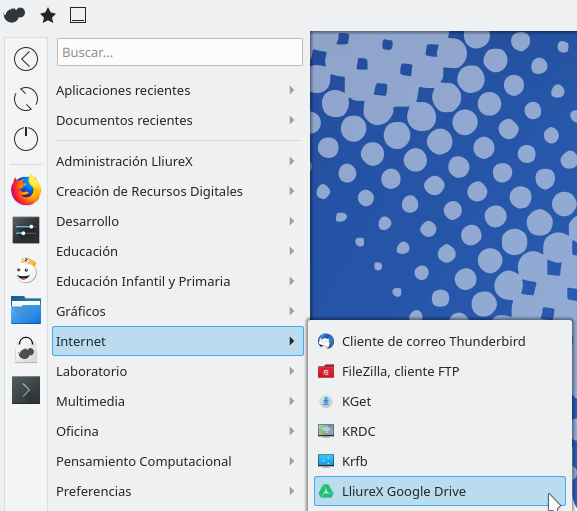This screenshot has height=511, width=577.
Task: Open the terminal icon in sidebar
Action: [26, 390]
